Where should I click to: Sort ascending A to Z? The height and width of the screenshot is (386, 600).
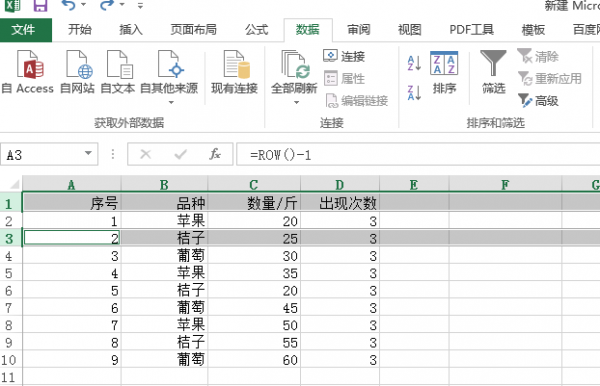click(x=414, y=63)
